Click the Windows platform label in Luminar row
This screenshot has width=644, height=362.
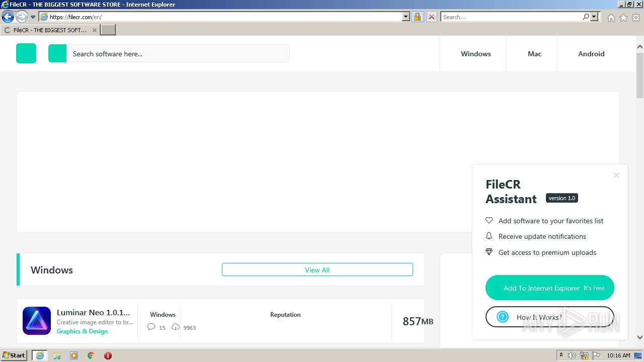click(163, 314)
